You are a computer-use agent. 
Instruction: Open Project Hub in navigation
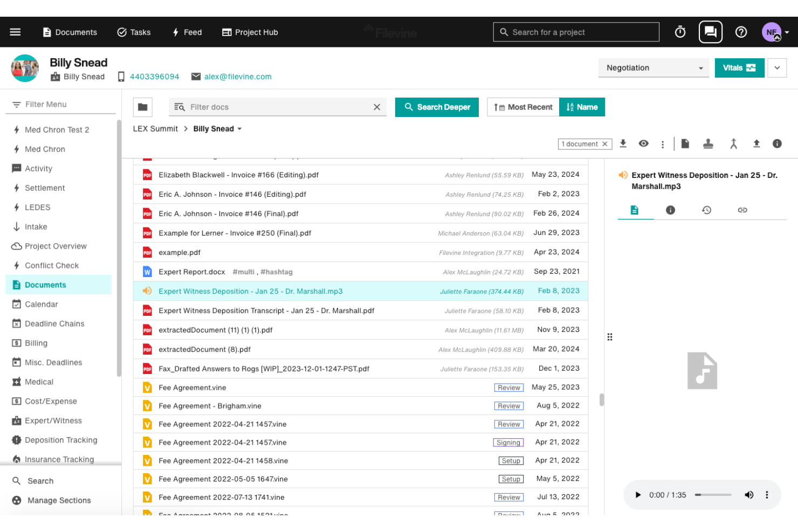[x=250, y=32]
